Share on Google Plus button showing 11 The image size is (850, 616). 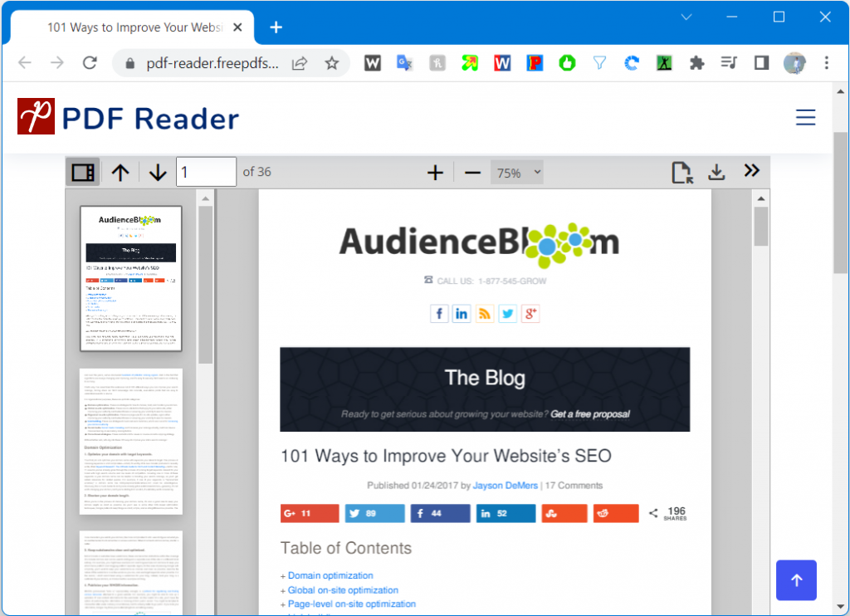(310, 513)
